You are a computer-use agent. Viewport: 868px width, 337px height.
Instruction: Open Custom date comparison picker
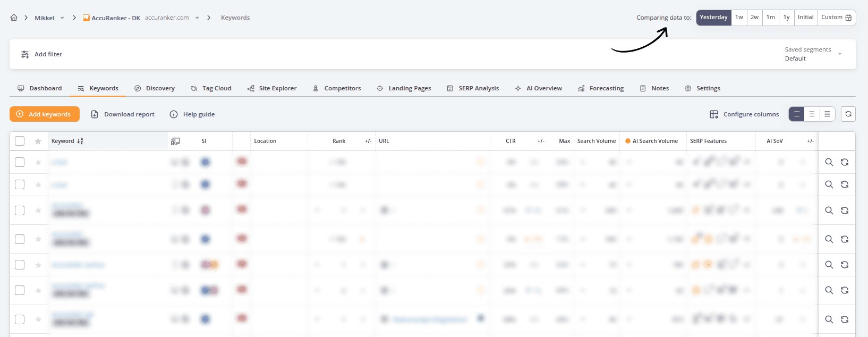pos(837,18)
